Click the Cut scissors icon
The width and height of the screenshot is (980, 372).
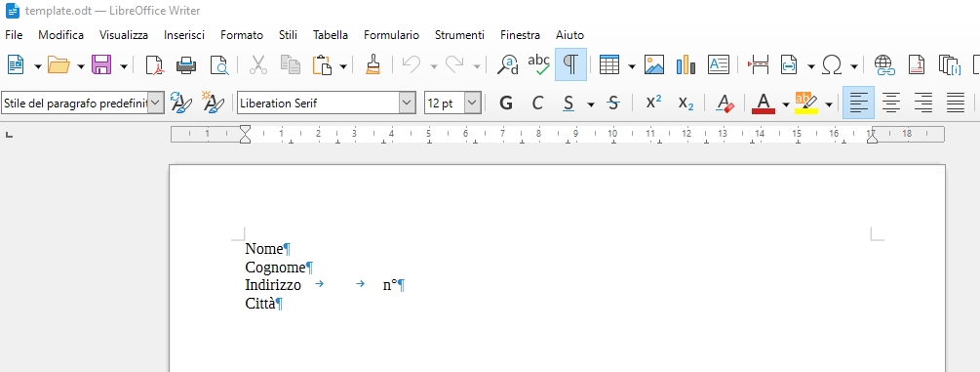258,64
